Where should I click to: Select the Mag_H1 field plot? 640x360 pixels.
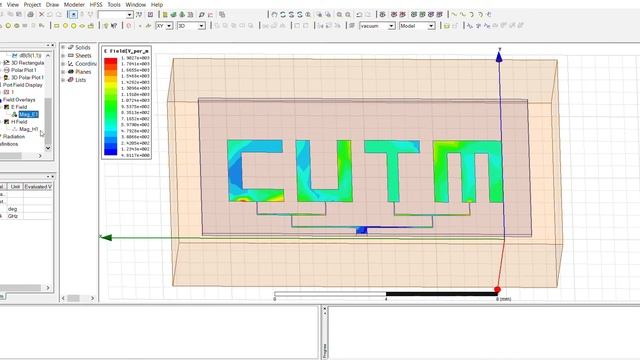(x=29, y=129)
